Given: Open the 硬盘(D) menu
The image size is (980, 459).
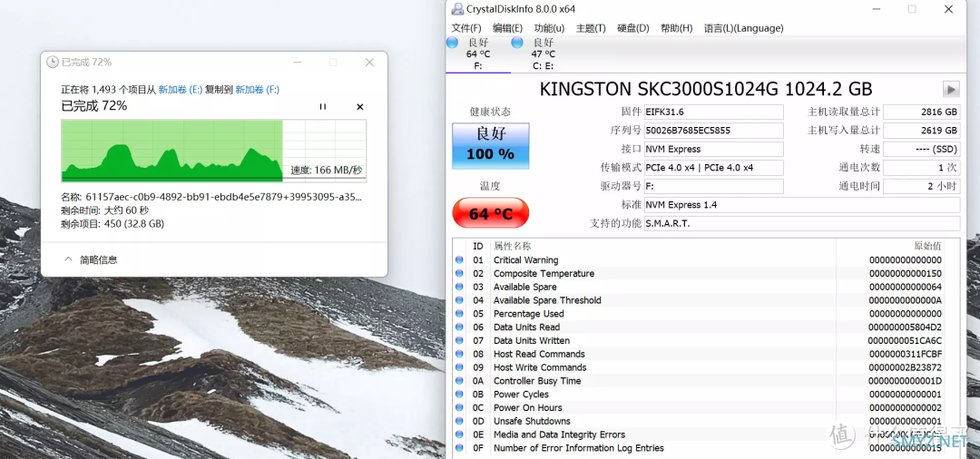Looking at the screenshot, I should (x=633, y=28).
